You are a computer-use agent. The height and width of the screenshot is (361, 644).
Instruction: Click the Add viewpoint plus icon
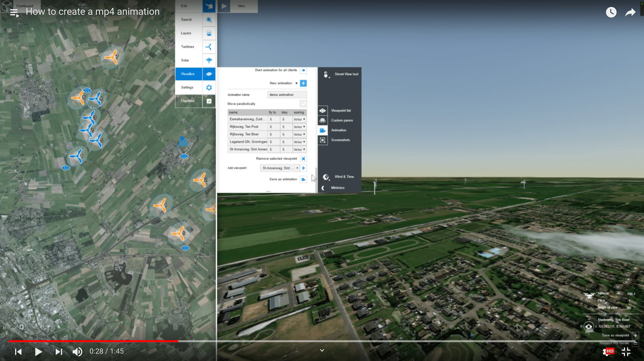point(303,168)
